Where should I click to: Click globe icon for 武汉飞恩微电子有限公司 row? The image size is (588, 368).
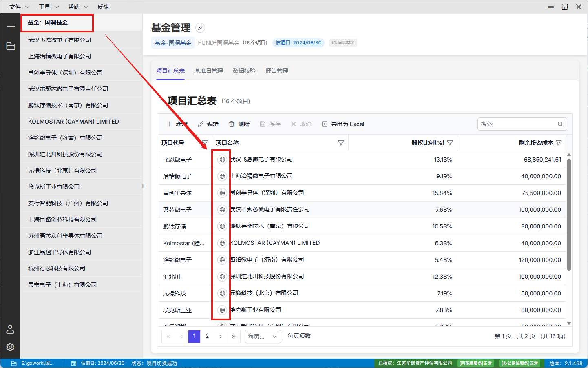(222, 160)
